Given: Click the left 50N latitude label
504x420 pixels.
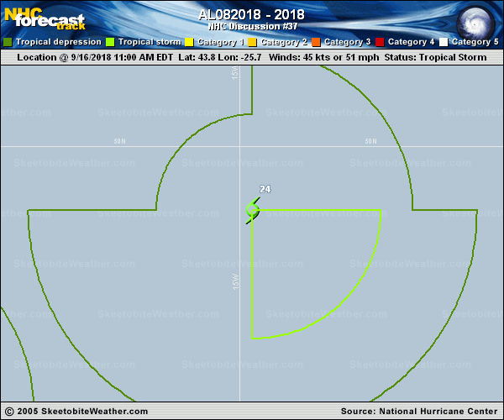Looking at the screenshot, I should pos(120,142).
